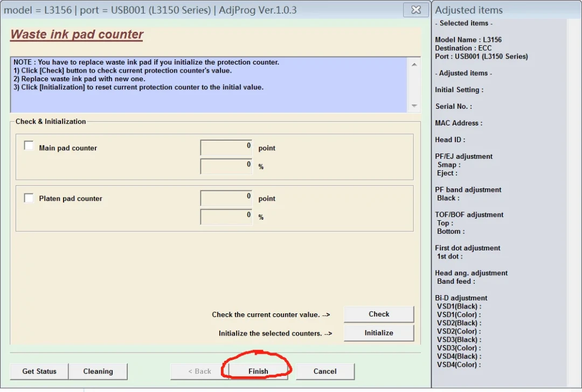Click the 'Bi-D adjustment' entry

[461, 298]
